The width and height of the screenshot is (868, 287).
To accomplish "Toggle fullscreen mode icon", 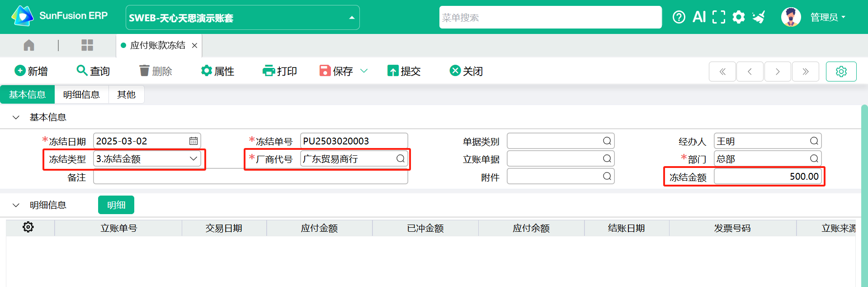I will click(x=718, y=17).
